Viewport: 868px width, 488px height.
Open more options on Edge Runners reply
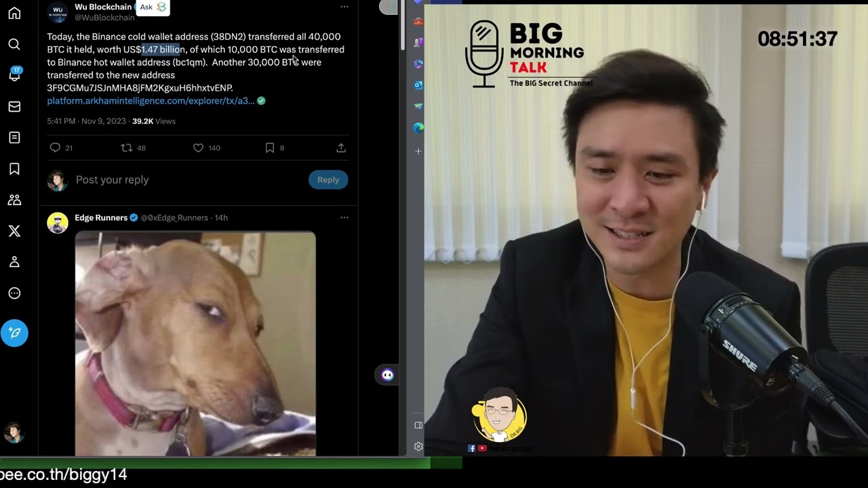pyautogui.click(x=344, y=218)
